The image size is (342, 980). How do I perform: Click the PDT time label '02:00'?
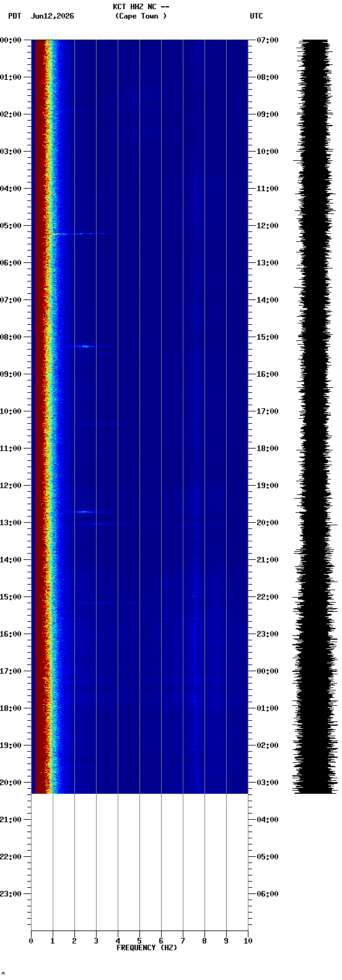tap(11, 114)
